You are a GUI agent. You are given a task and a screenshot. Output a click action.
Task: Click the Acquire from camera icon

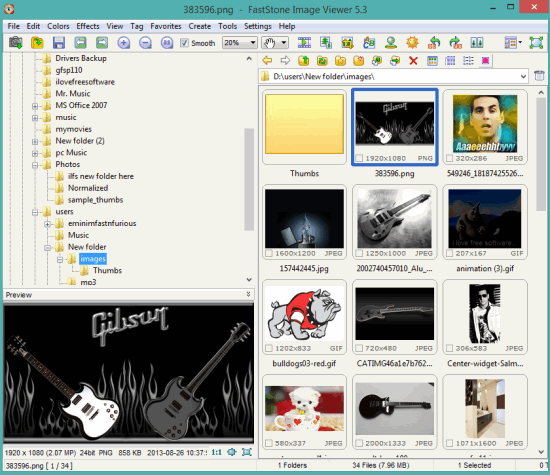coord(15,43)
